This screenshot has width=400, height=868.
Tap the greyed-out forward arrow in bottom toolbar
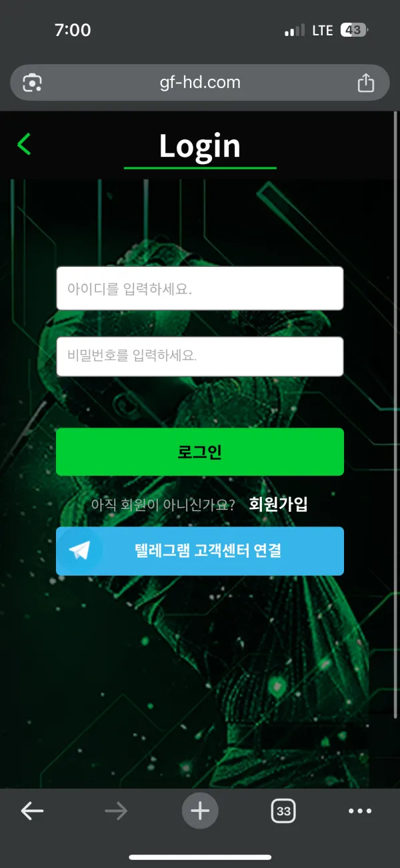click(x=116, y=811)
